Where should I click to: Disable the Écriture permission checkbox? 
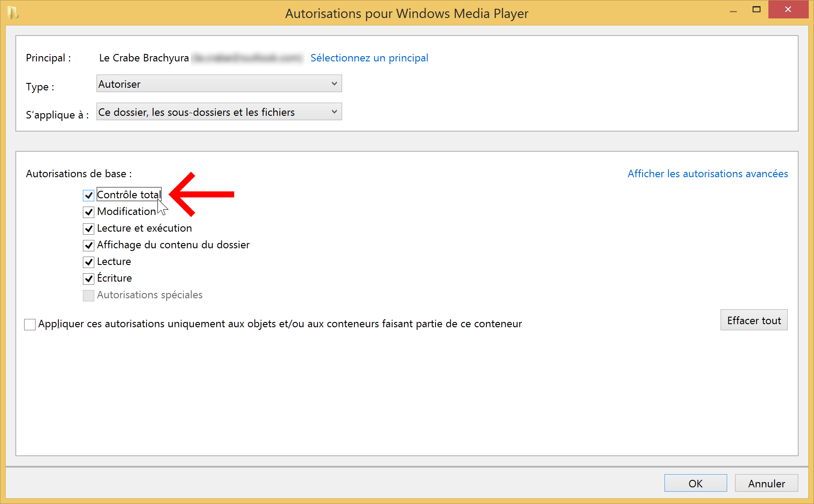pos(89,279)
